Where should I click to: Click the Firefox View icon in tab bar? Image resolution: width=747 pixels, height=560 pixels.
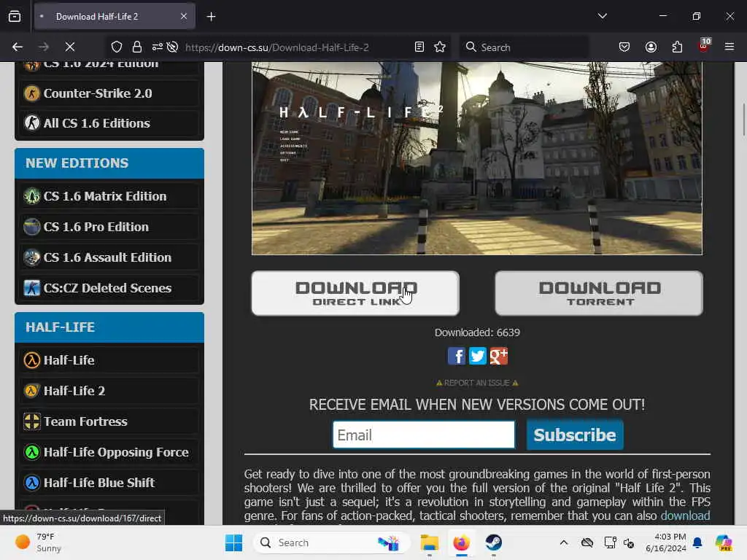pos(15,16)
